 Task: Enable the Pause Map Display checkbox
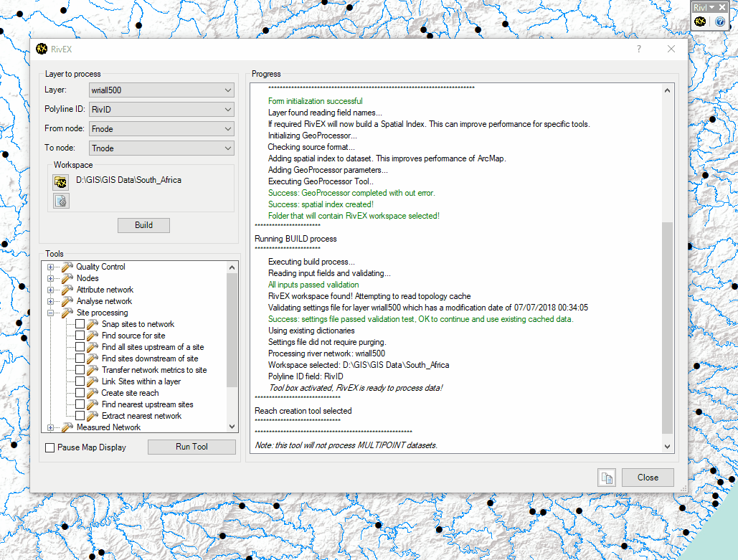(50, 447)
